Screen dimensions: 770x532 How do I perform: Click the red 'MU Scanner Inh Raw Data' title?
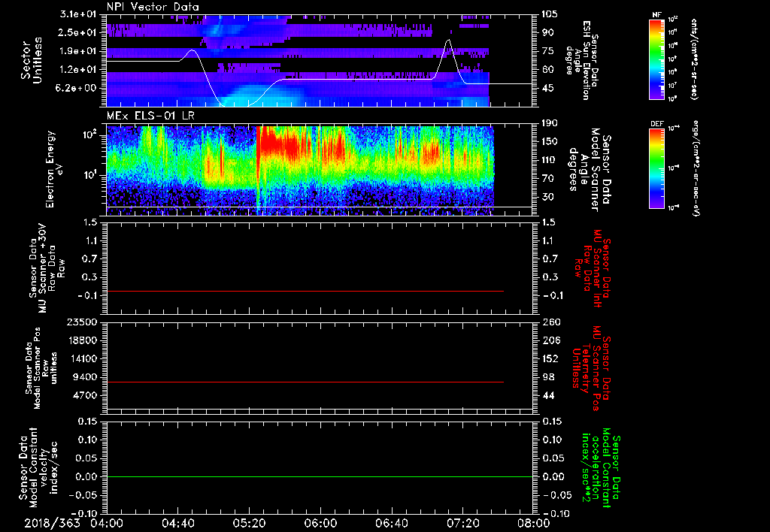tap(592, 268)
